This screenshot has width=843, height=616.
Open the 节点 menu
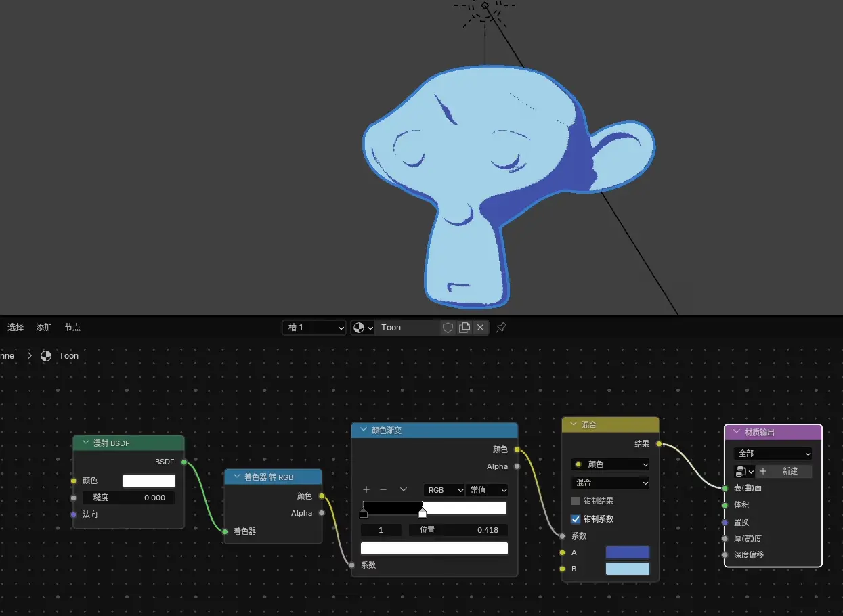tap(72, 328)
